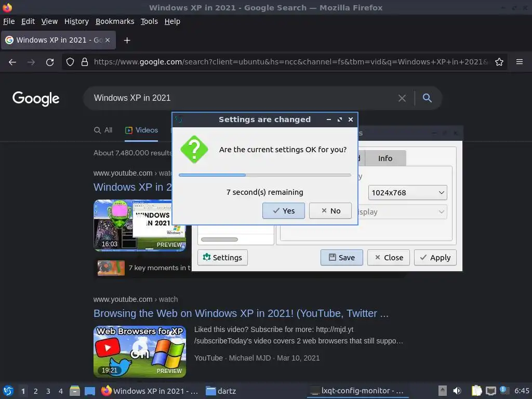Click Apply in monitor settings window
The image size is (532, 399).
tap(435, 258)
